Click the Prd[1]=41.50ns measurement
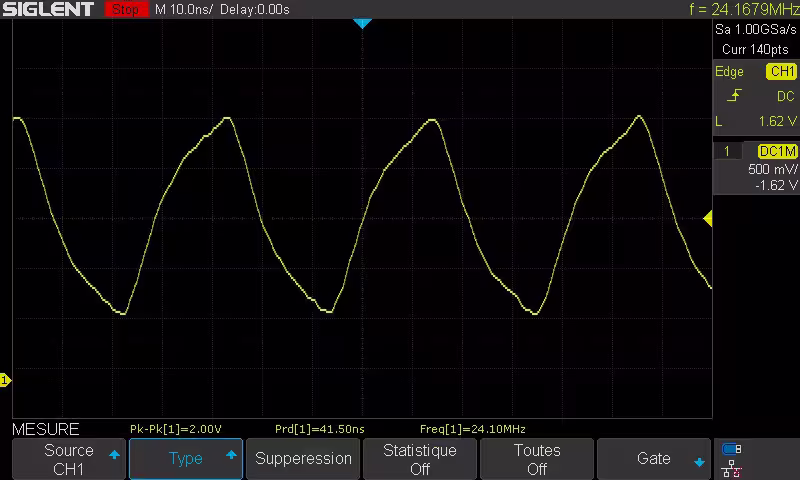 (x=320, y=429)
